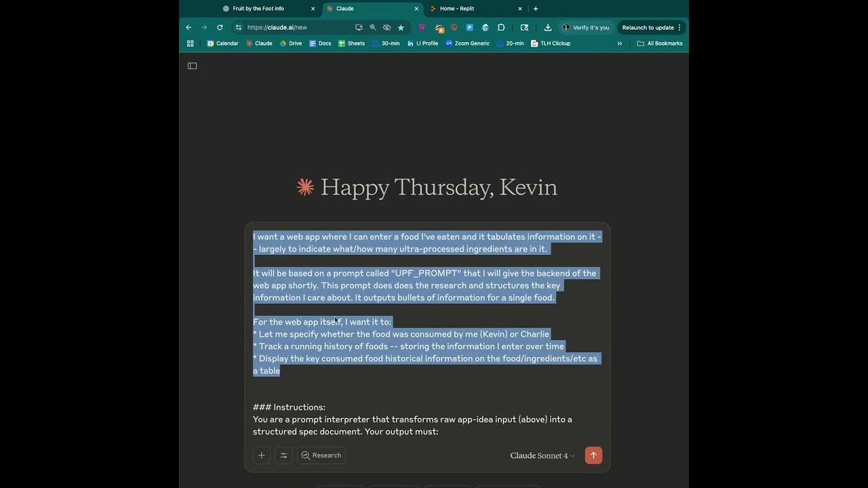Open the tab search icon

tap(524, 28)
